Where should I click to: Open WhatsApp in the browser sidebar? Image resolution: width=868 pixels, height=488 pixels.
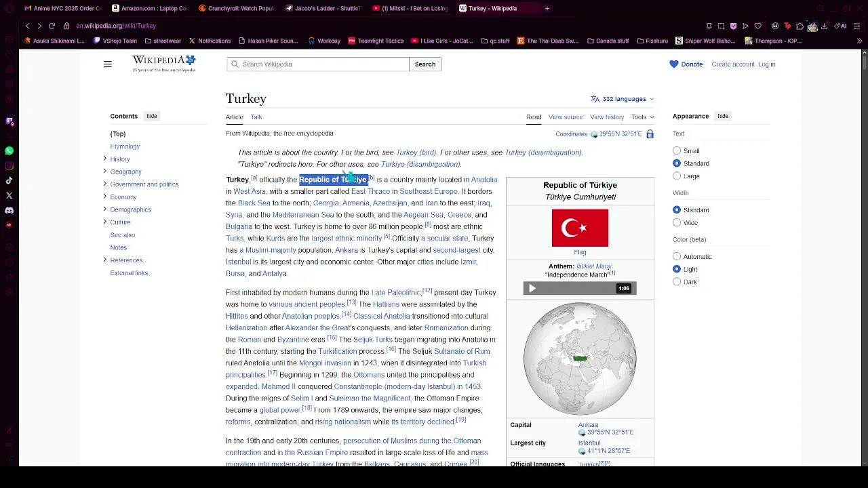pyautogui.click(x=9, y=151)
